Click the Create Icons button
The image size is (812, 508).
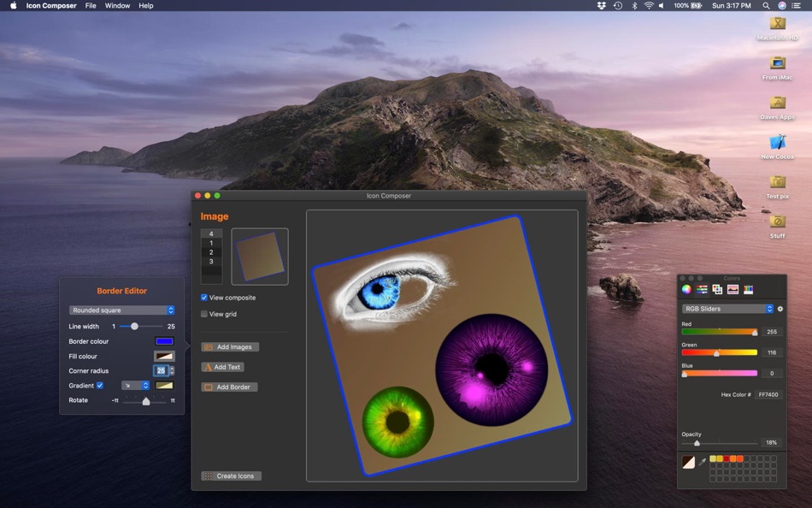(231, 476)
